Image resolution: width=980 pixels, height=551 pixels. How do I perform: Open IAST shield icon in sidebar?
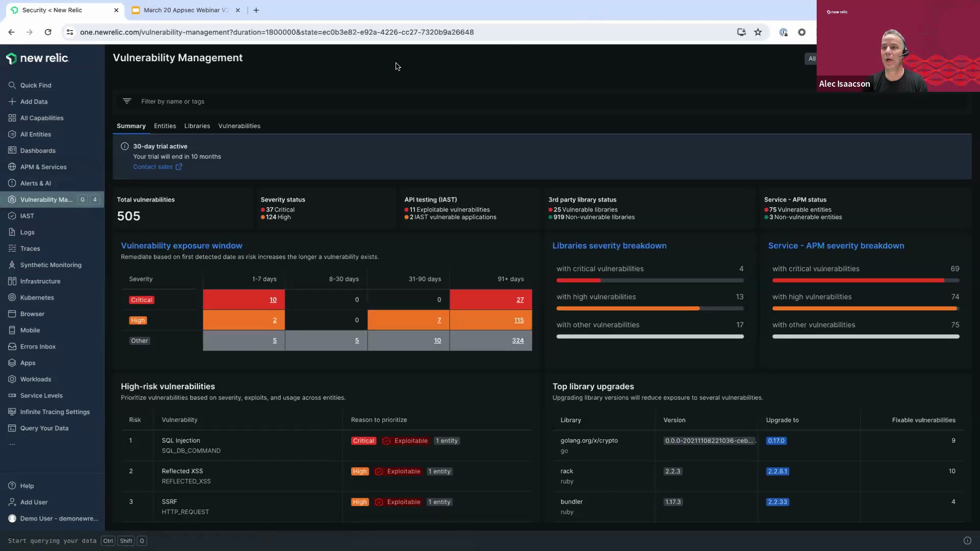12,216
